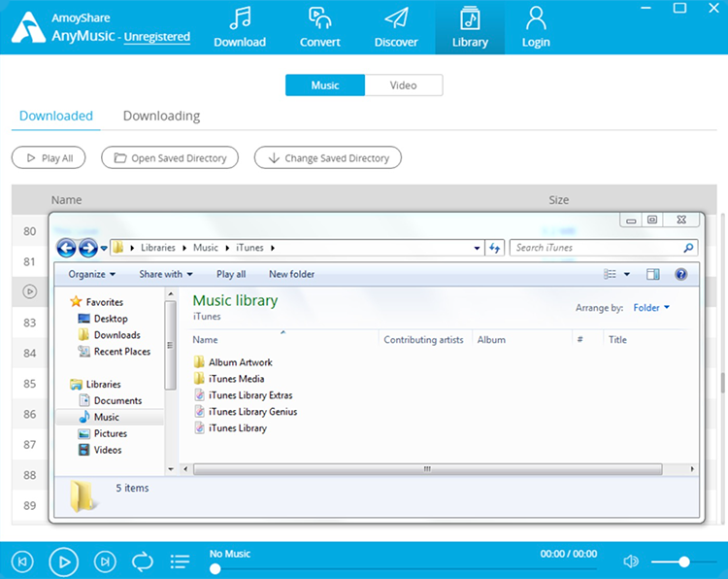Screen dimensions: 728x579
Task: Click the Unregistered link
Action: point(157,36)
